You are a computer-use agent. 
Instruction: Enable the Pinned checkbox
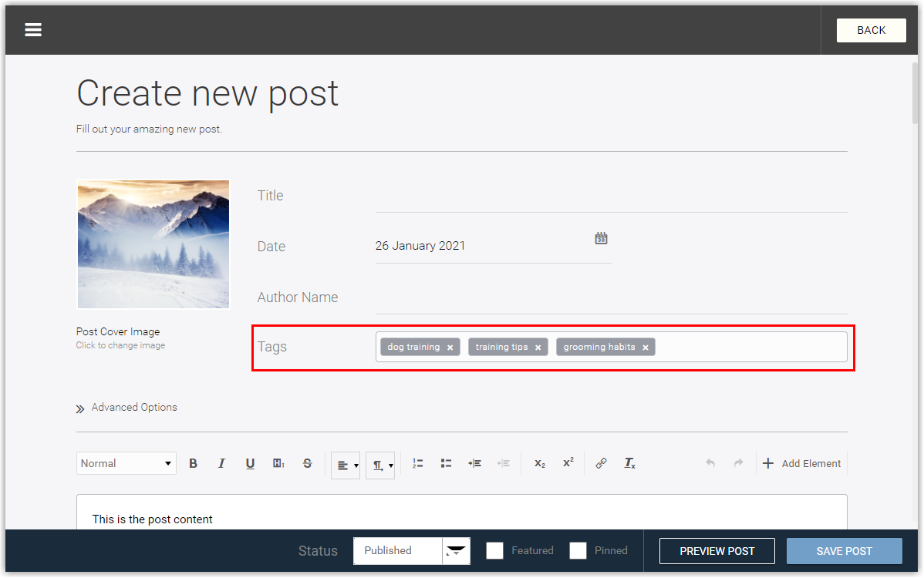[x=578, y=550]
